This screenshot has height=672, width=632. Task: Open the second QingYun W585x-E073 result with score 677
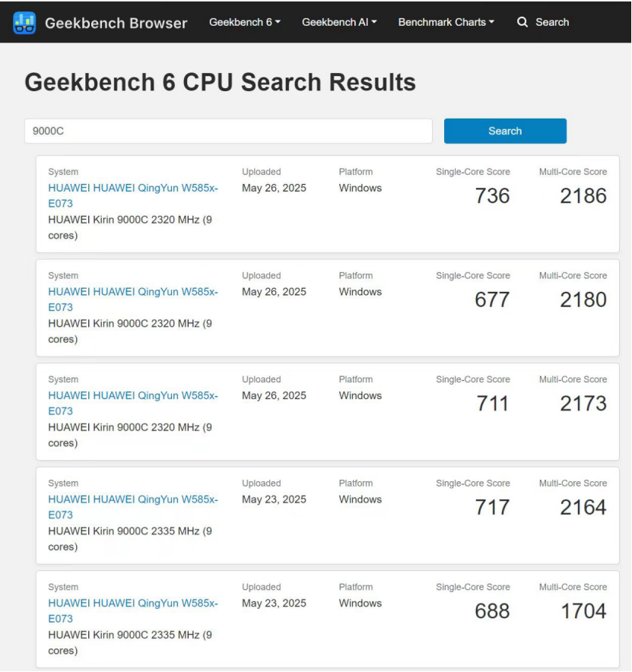133,300
